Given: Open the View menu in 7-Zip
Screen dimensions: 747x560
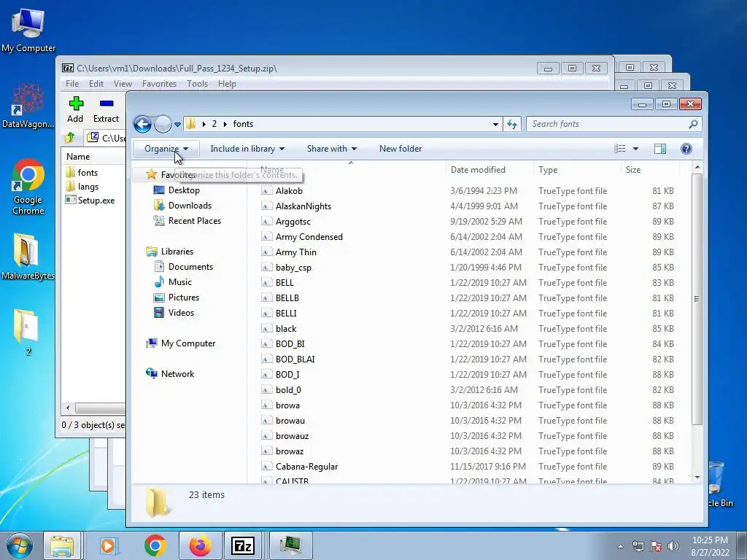Looking at the screenshot, I should pyautogui.click(x=123, y=84).
